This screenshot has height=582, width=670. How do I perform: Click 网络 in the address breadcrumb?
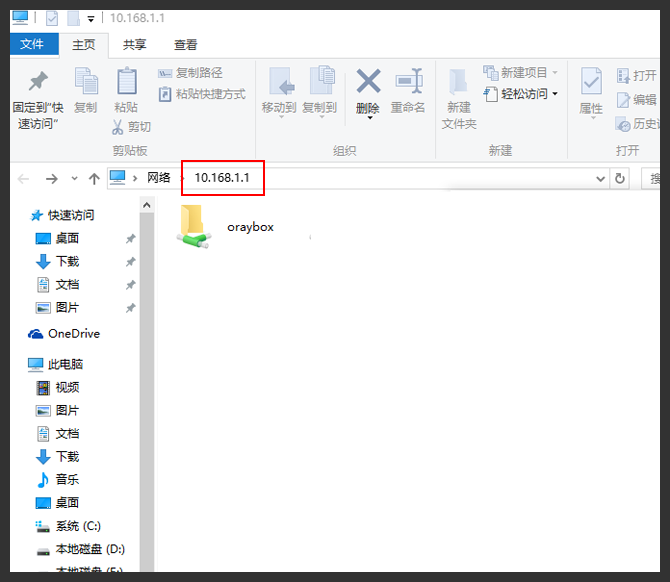pos(159,178)
